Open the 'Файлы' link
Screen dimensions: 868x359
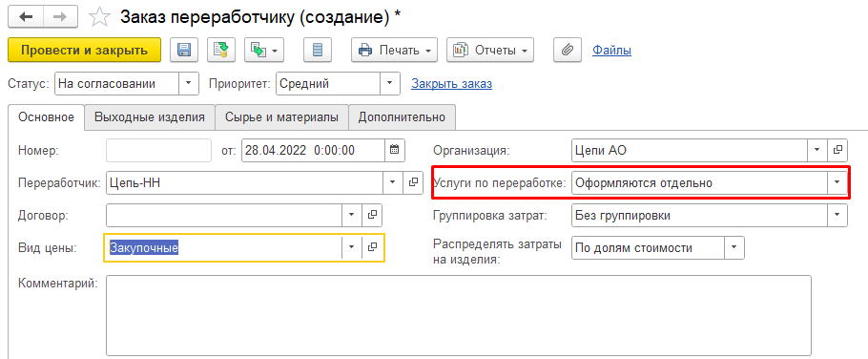[611, 51]
